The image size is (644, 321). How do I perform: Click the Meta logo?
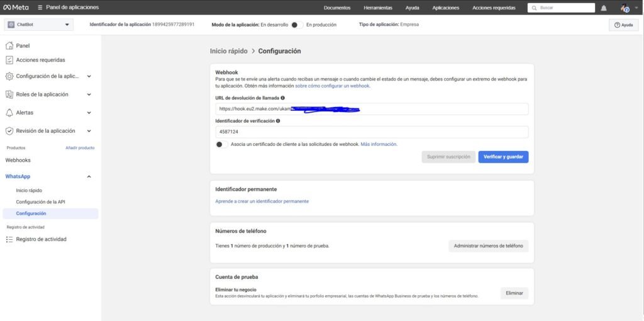click(16, 8)
